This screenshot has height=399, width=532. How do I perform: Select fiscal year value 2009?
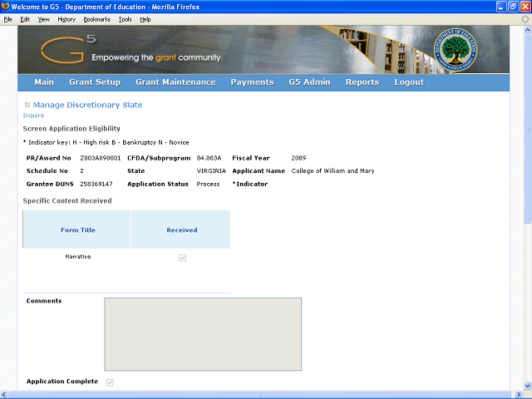tap(298, 158)
